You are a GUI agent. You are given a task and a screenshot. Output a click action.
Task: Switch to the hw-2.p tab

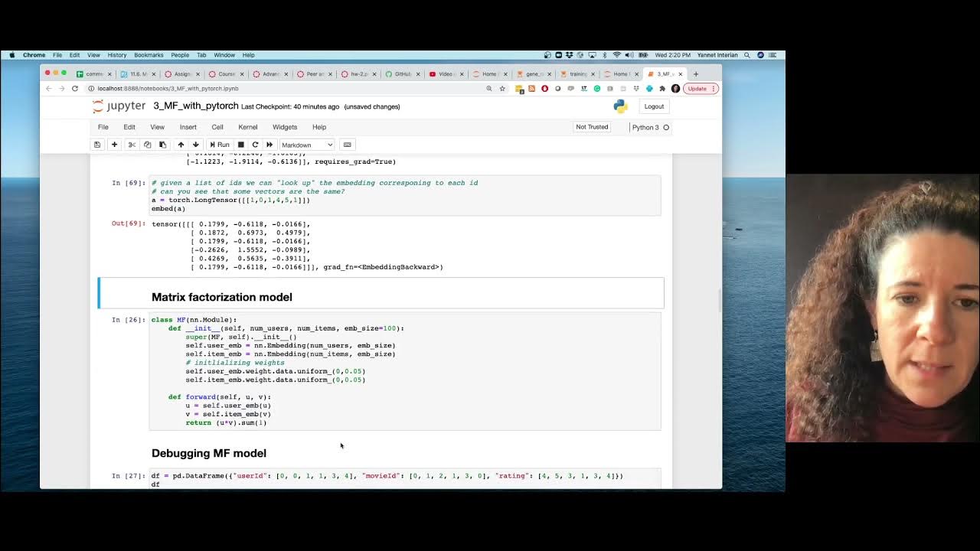click(x=357, y=74)
